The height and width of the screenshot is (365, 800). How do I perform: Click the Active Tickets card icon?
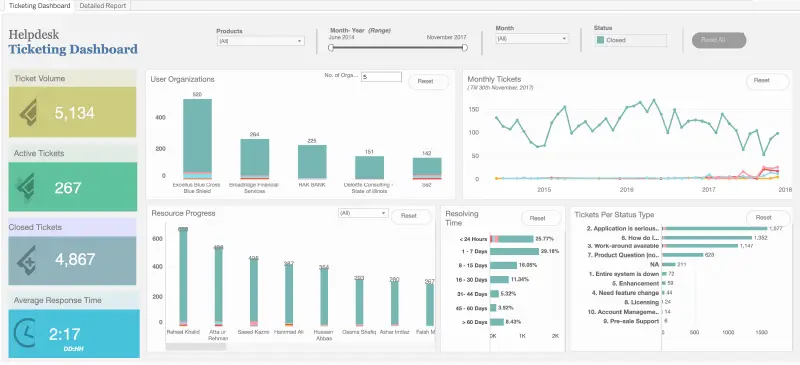26,187
